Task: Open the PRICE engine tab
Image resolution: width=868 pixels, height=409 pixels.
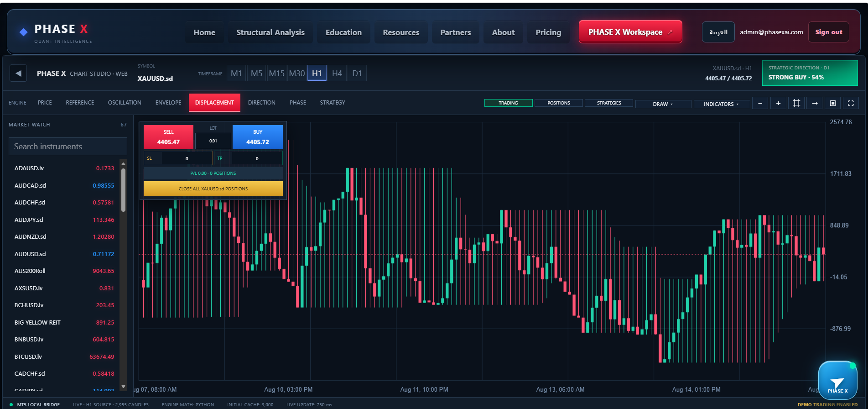Action: (45, 103)
